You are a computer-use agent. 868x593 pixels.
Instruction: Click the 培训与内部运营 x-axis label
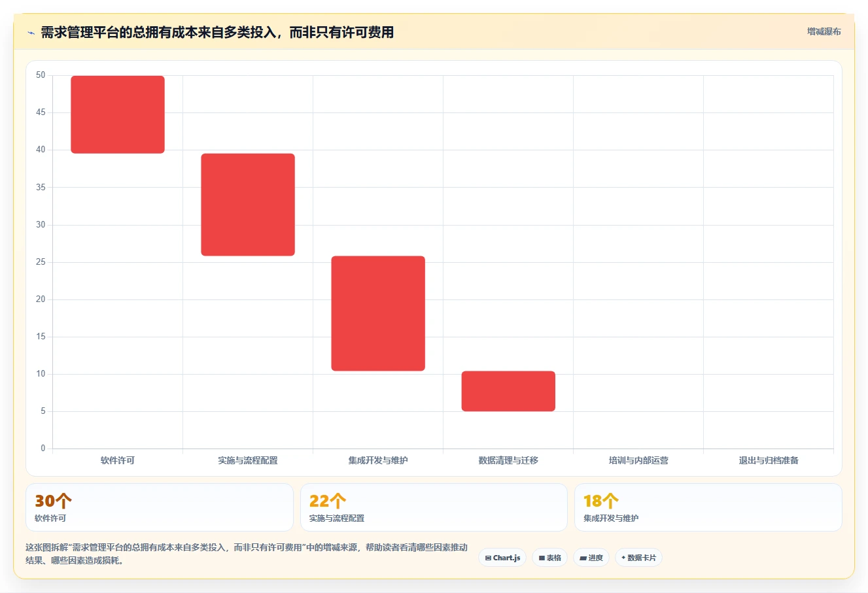click(x=638, y=460)
